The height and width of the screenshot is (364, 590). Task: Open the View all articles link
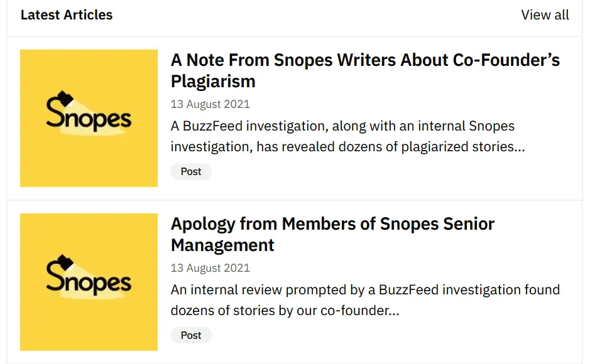tap(545, 15)
